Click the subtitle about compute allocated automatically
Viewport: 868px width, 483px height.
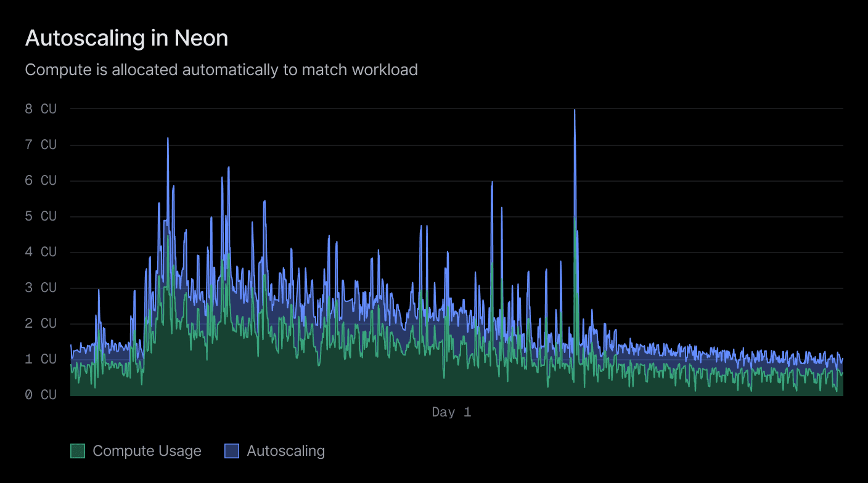tap(221, 70)
